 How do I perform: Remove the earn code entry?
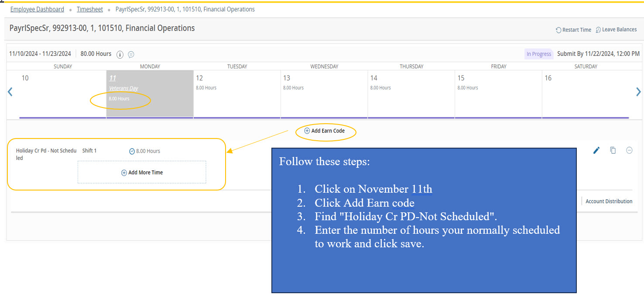click(629, 150)
